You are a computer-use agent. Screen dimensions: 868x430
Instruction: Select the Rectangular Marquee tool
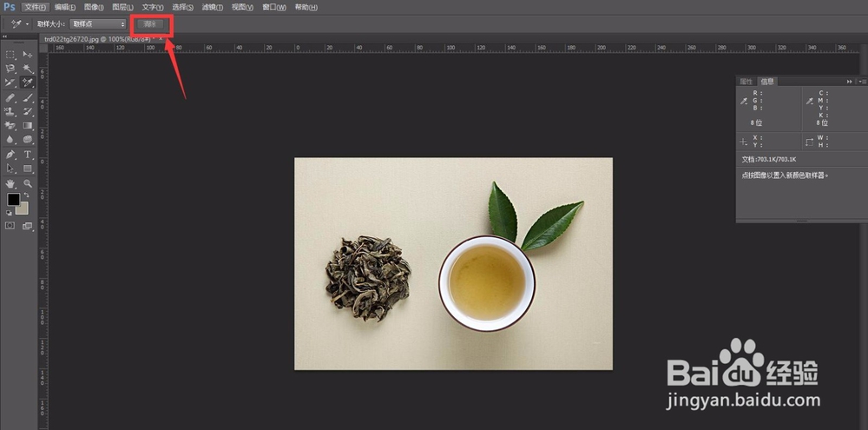click(x=10, y=55)
